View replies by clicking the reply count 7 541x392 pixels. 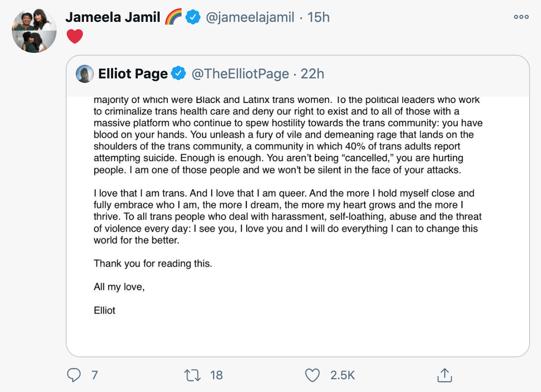pos(94,375)
